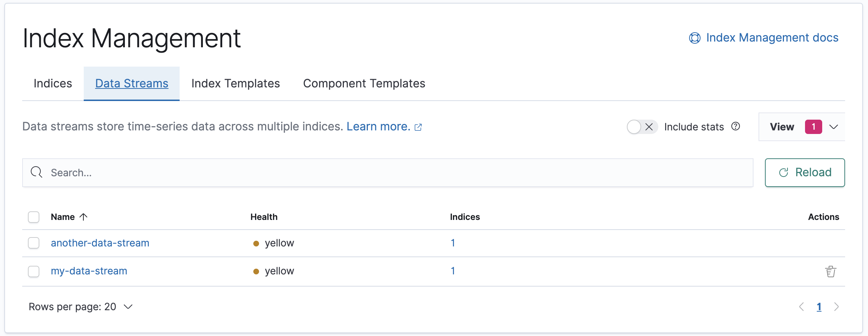
Task: Click the magnifier icon in the search bar
Action: pyautogui.click(x=36, y=172)
